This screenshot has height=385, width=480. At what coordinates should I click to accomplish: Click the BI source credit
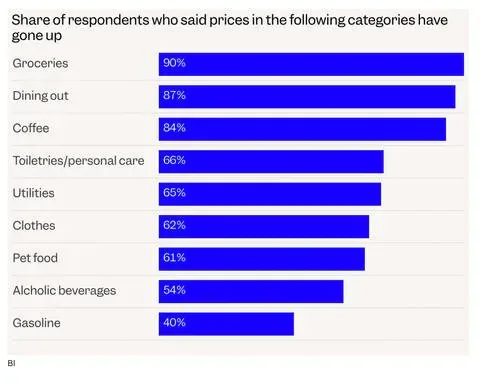[11, 363]
